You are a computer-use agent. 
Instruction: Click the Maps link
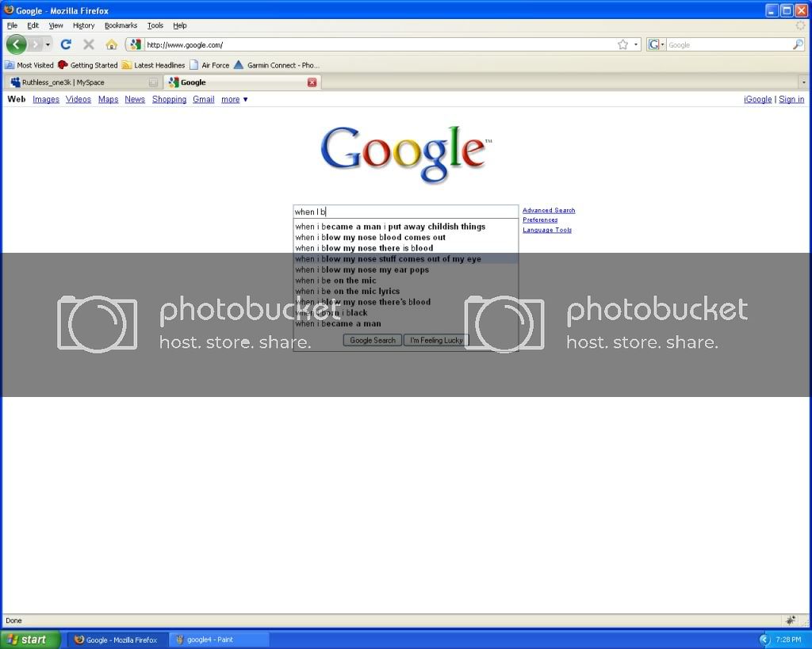click(x=108, y=99)
